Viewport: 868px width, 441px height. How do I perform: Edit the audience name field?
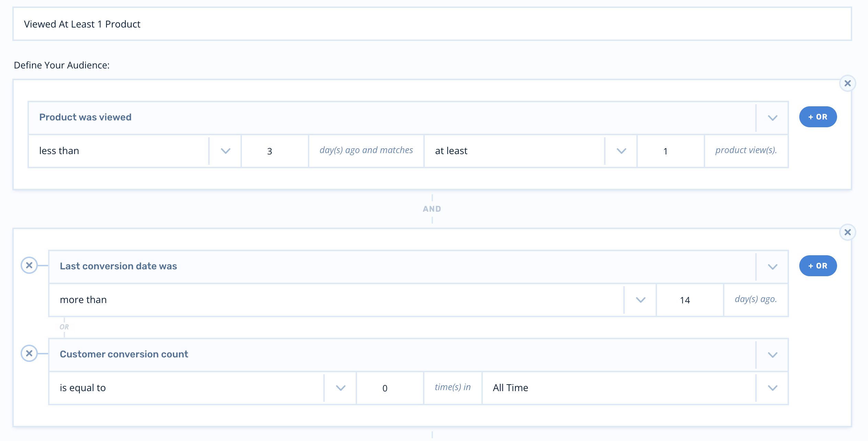pos(432,24)
